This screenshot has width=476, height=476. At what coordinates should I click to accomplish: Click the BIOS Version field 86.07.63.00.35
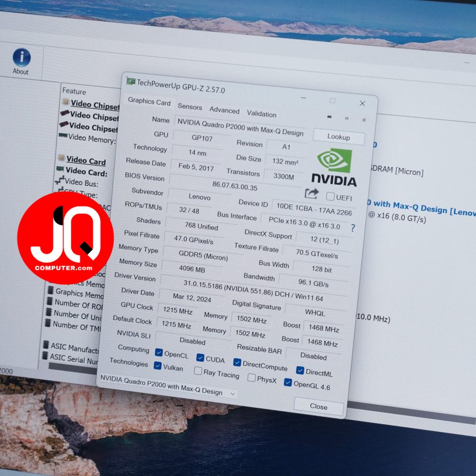coord(235,186)
